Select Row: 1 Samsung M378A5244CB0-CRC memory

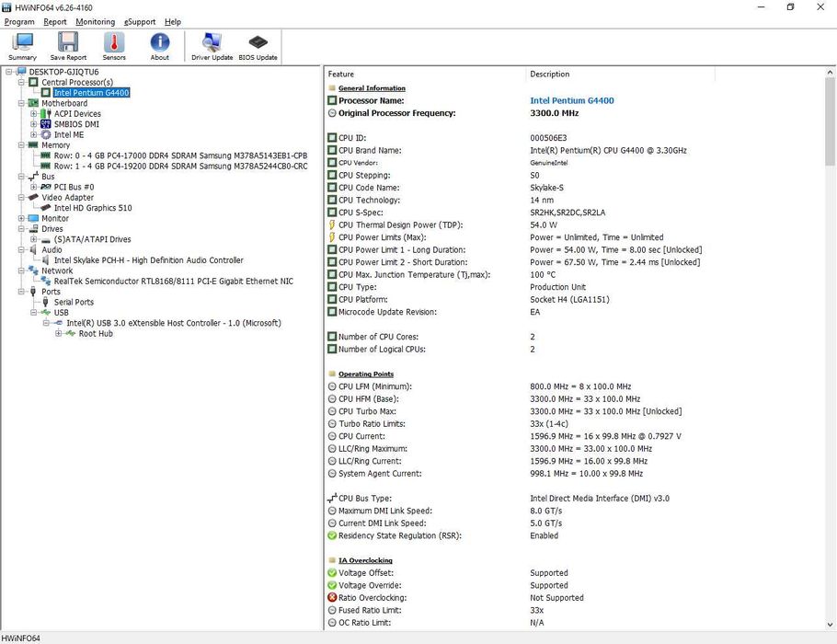coord(180,167)
